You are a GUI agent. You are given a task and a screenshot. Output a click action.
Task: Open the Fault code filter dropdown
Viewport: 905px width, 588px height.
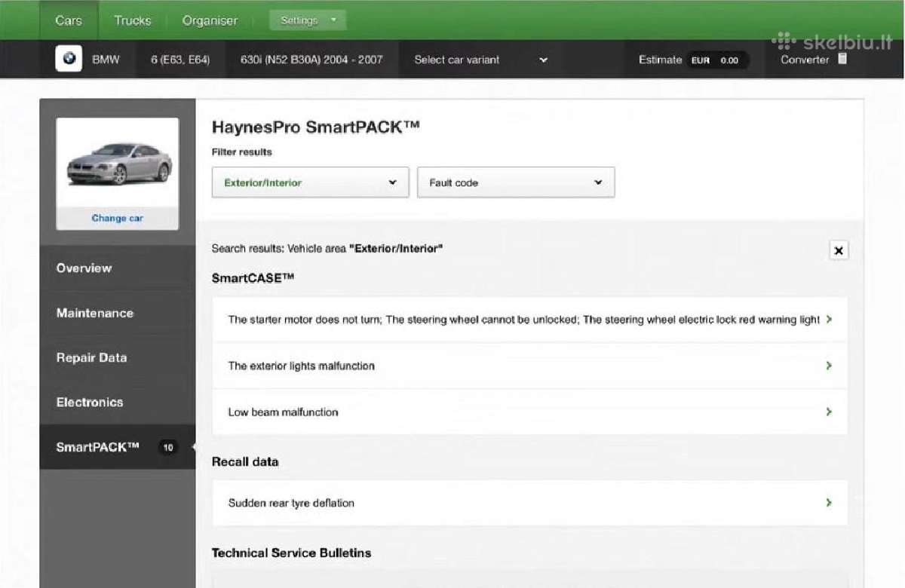(x=516, y=182)
